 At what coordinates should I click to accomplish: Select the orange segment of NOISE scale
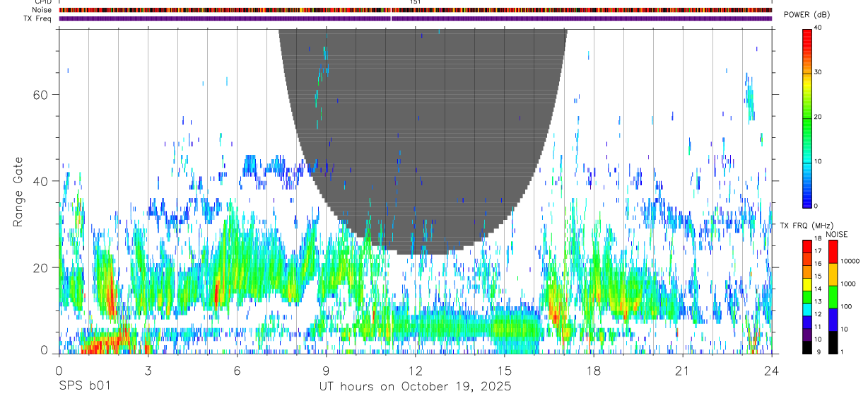833,274
